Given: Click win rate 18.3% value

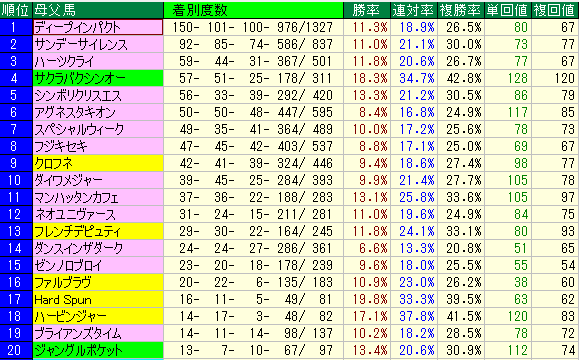Looking at the screenshot, I should 370,78.
